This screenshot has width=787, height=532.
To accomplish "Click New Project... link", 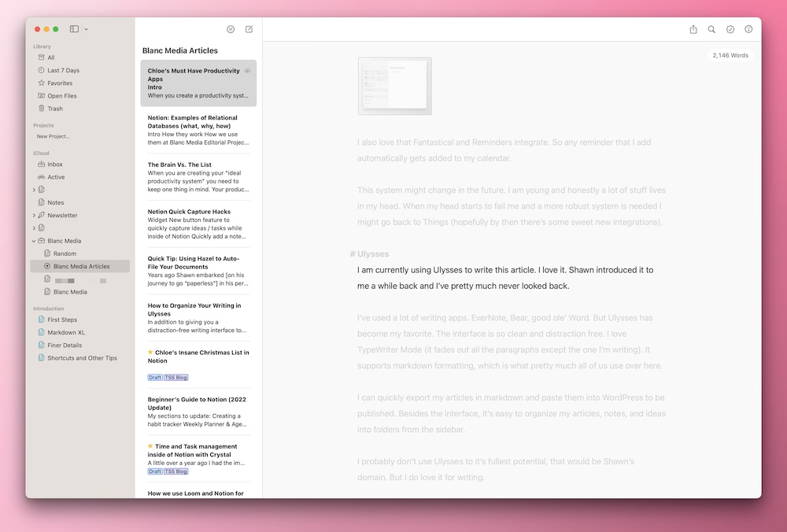I will pyautogui.click(x=54, y=136).
